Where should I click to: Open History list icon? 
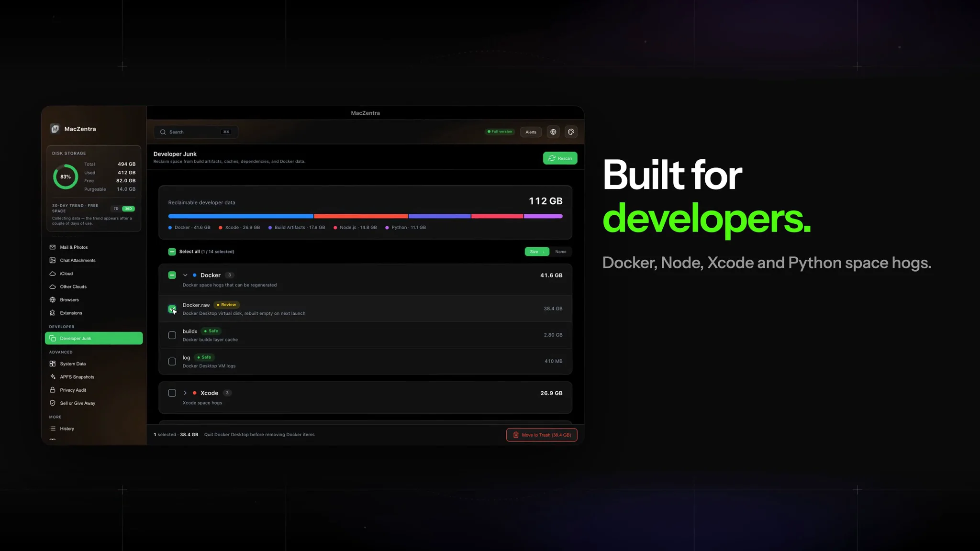pos(53,429)
